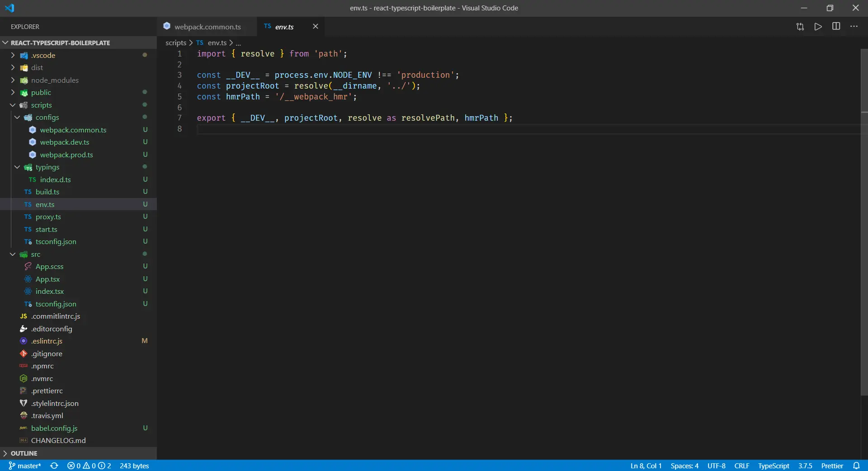868x471 pixels.
Task: Expand the OUTLINE panel
Action: (78, 453)
